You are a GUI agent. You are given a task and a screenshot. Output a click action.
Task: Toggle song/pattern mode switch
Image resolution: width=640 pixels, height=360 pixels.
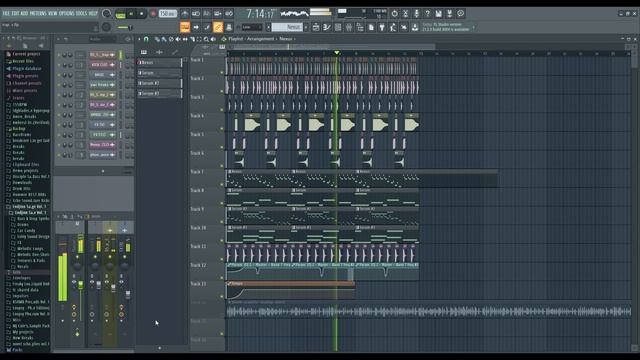tap(120, 14)
